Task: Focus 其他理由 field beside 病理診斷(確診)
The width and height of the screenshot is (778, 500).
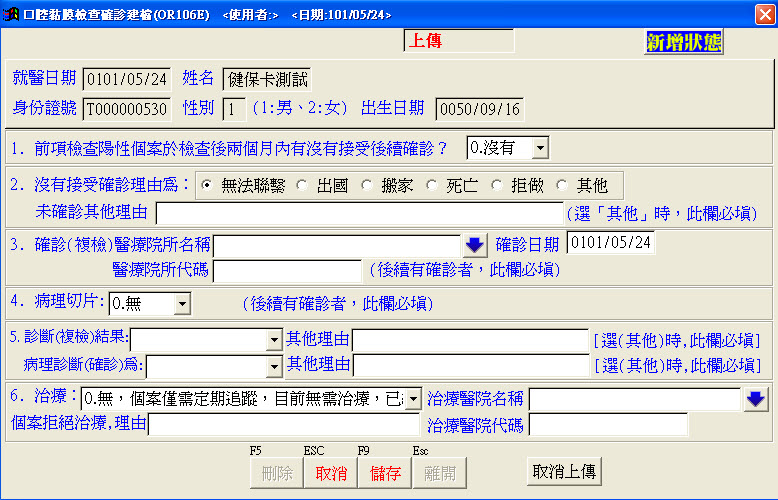Action: click(x=471, y=366)
